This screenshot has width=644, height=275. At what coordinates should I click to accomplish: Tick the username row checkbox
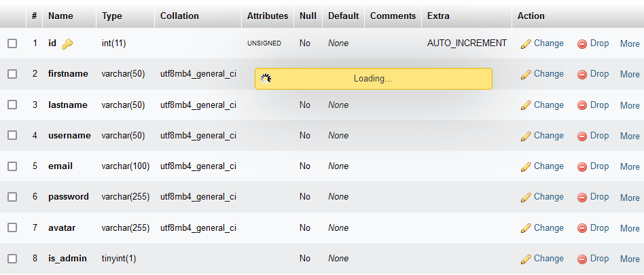[x=12, y=136]
